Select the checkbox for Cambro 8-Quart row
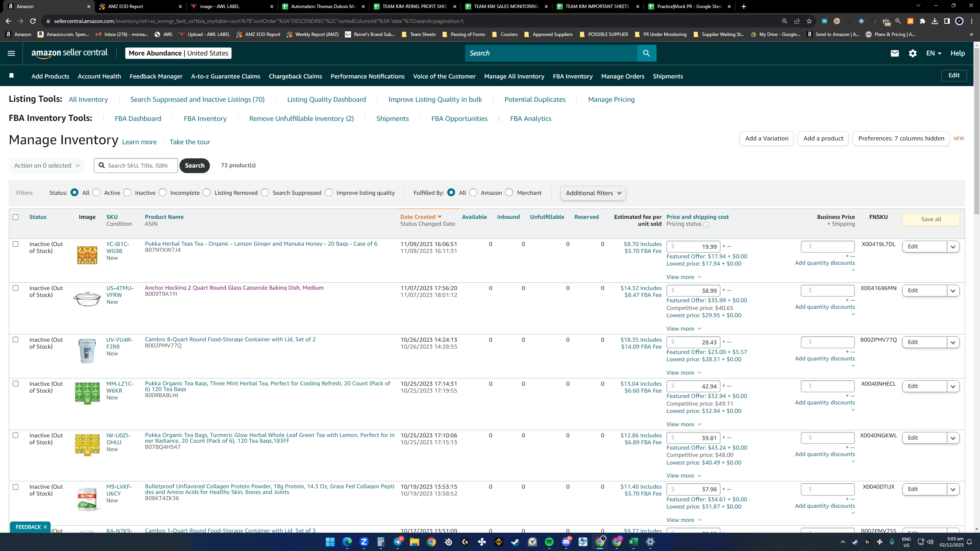 tap(16, 339)
